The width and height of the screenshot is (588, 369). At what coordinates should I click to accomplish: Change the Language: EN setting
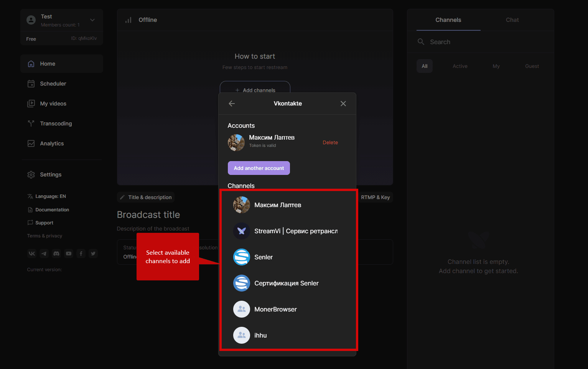click(46, 196)
